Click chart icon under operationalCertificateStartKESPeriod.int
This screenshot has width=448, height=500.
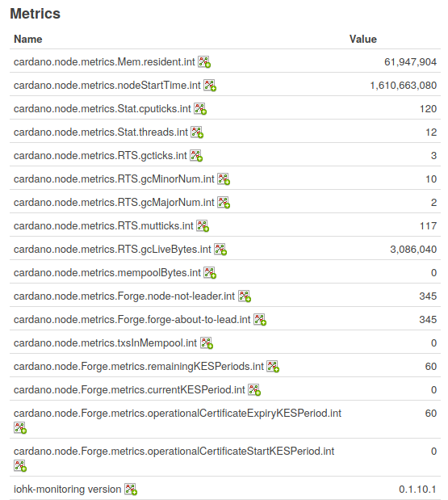20,466
